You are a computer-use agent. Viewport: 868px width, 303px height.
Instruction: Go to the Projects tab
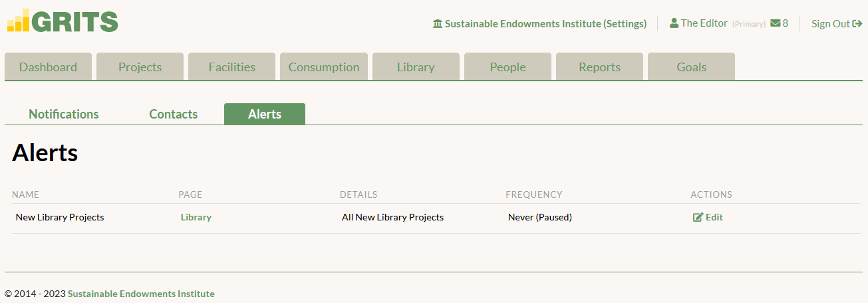tap(140, 67)
